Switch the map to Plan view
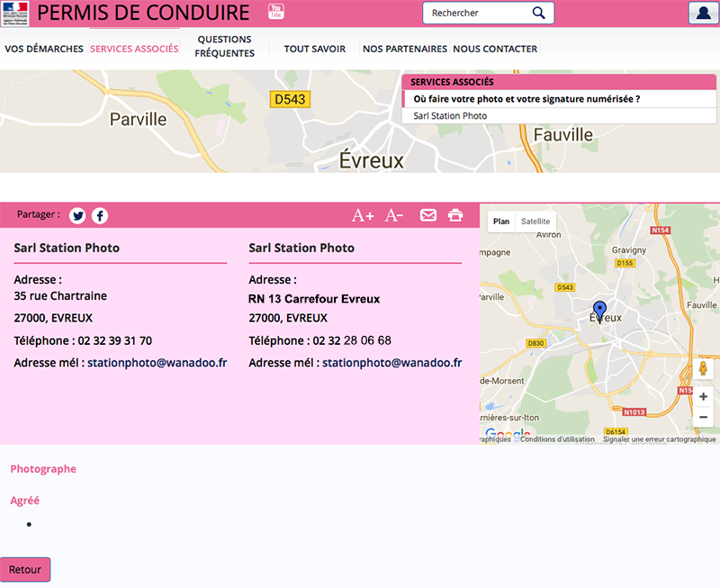 click(501, 222)
